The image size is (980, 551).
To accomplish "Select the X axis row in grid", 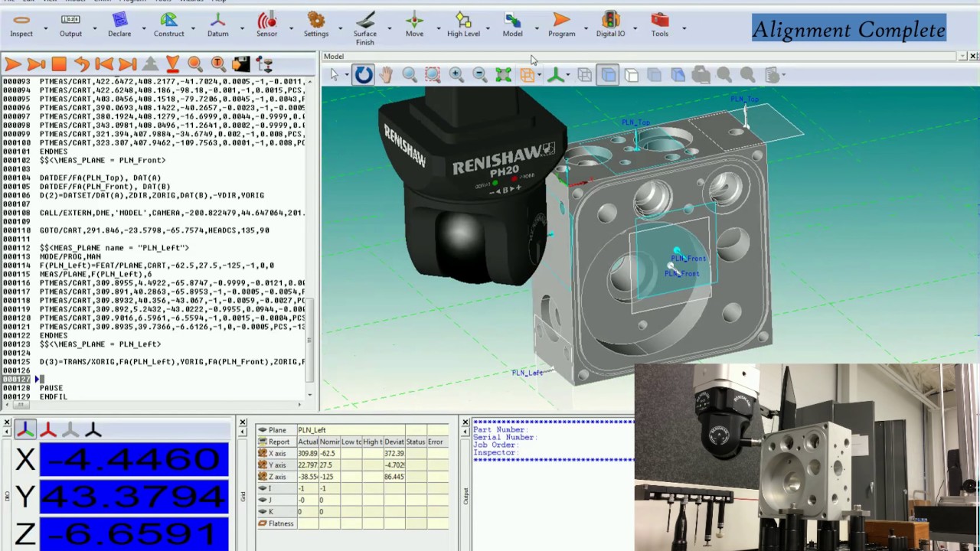I will point(352,453).
